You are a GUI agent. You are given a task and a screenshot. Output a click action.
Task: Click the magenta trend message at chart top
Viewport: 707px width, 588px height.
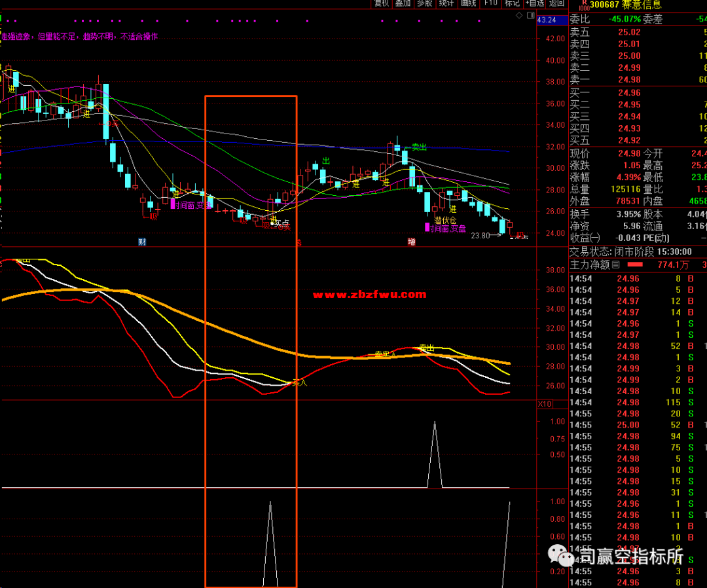point(80,37)
